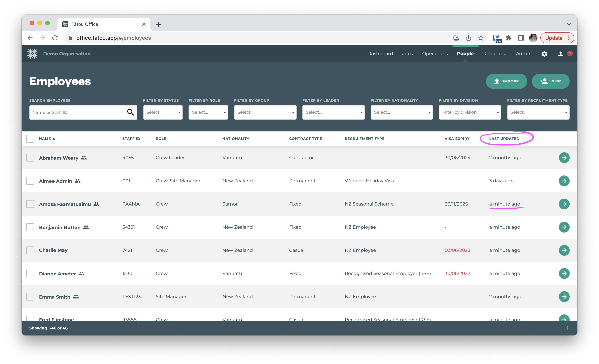Check the box for Aimee Admin

point(30,181)
